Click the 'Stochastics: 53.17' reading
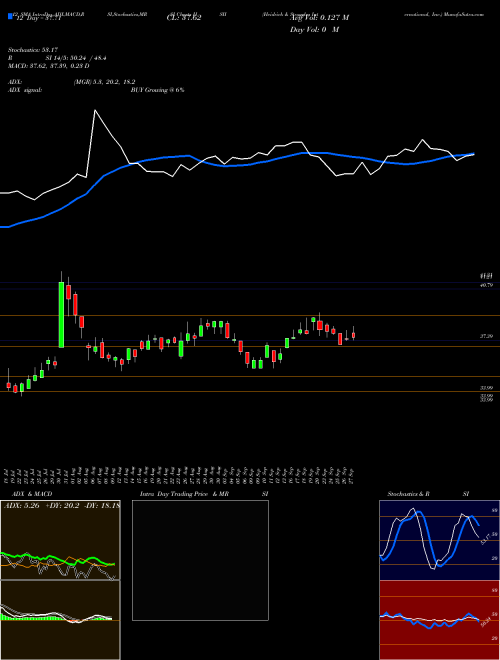500x660 pixels. tap(32, 50)
